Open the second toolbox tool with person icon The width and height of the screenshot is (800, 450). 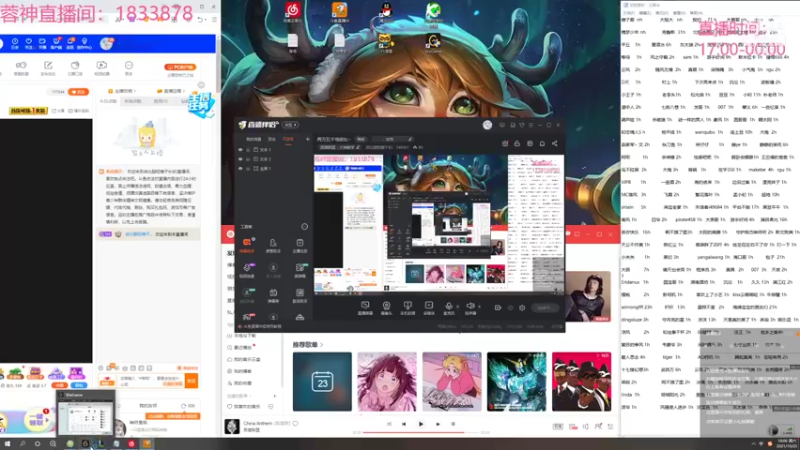(273, 245)
